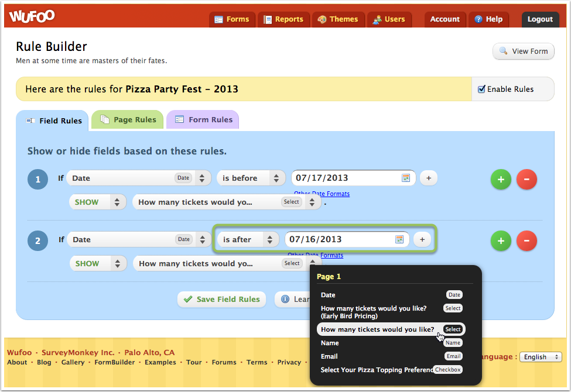
Task: Go to the Account tab
Action: point(445,19)
